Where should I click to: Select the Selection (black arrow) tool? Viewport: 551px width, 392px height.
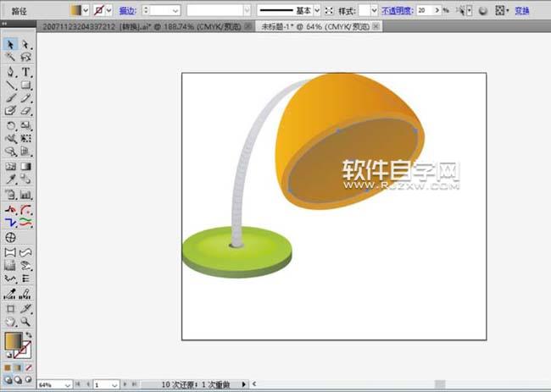tap(10, 45)
